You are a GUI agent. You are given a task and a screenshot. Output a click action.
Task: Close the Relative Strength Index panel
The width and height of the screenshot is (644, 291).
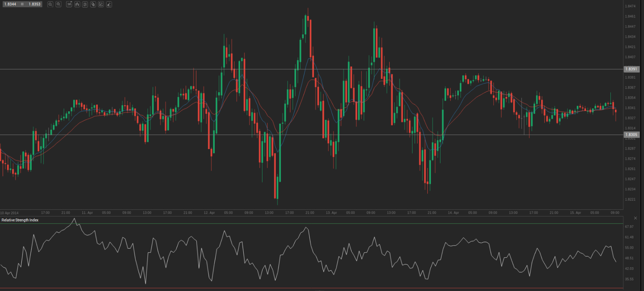(636, 218)
